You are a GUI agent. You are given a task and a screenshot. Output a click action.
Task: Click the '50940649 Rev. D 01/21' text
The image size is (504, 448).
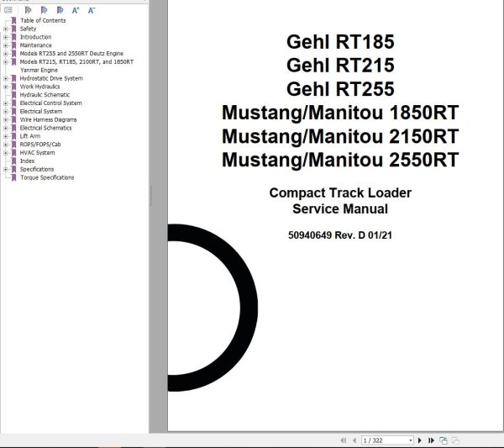click(340, 235)
